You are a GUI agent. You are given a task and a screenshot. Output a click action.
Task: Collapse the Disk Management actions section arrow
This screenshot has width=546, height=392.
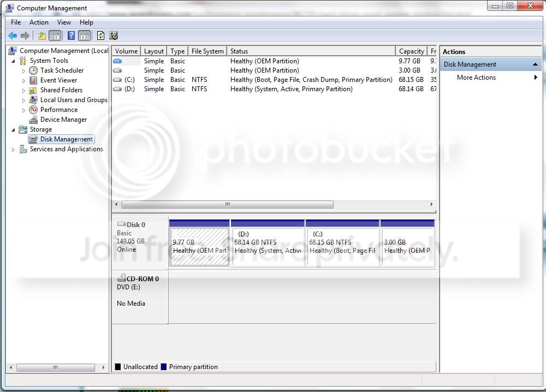(535, 64)
